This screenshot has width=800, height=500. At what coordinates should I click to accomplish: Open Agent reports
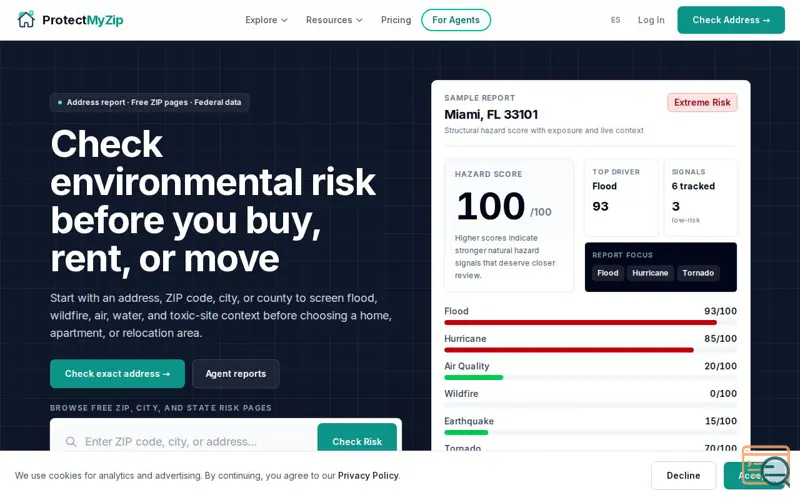(236, 373)
